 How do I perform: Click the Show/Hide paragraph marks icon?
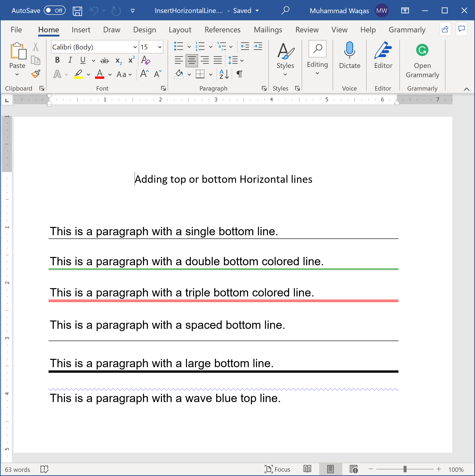(239, 74)
